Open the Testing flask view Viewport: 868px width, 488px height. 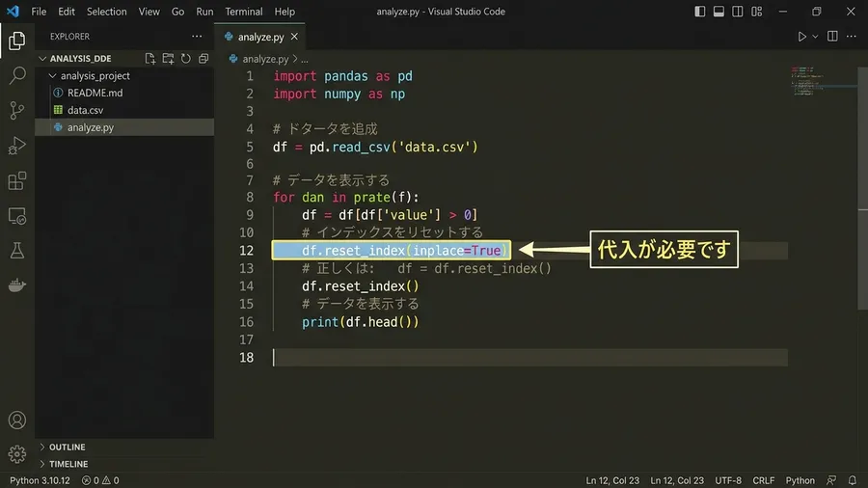click(17, 251)
